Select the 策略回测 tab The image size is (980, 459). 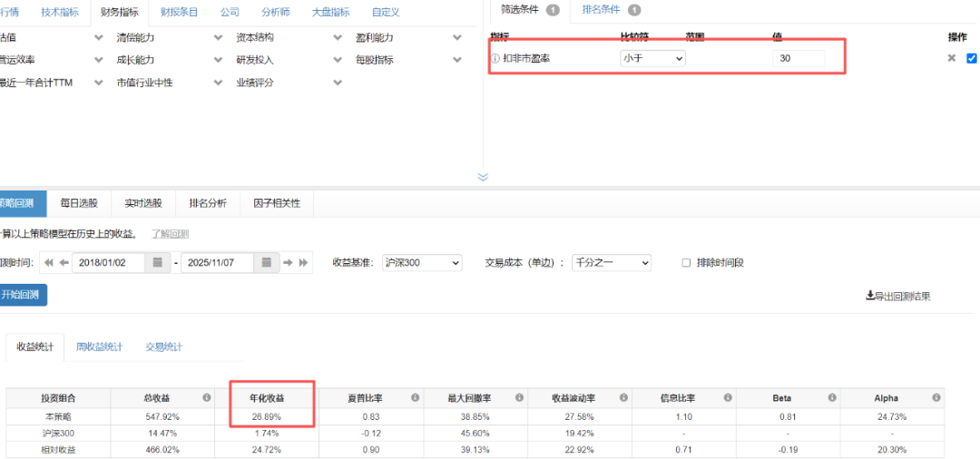[x=23, y=203]
